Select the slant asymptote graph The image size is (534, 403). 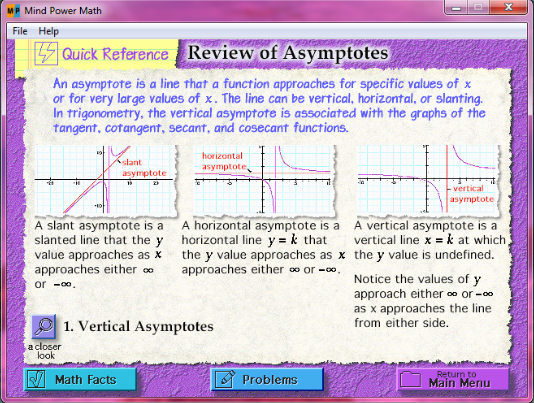pos(106,180)
